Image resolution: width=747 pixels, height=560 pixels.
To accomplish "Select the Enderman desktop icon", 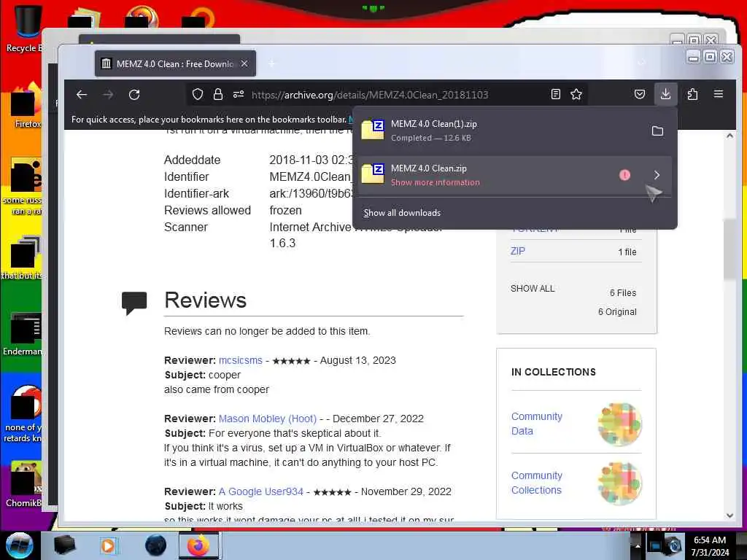I will (24, 334).
